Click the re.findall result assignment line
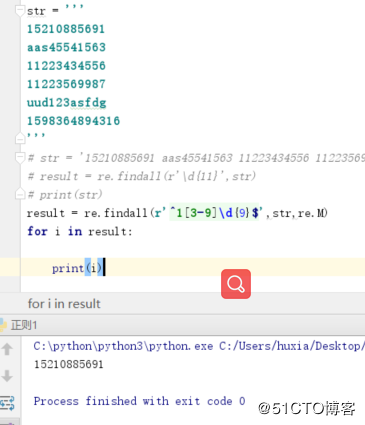The image size is (365, 425). [177, 213]
